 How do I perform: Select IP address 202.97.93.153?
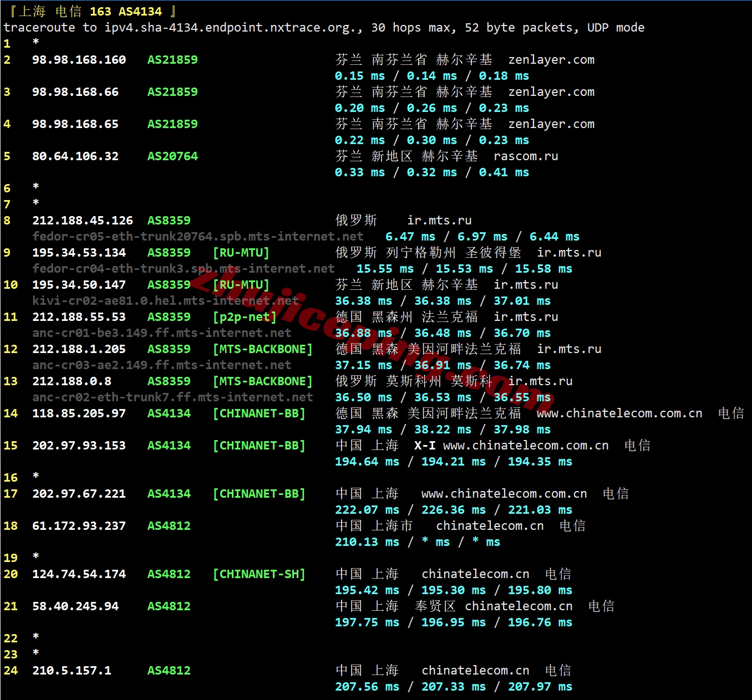[79, 446]
